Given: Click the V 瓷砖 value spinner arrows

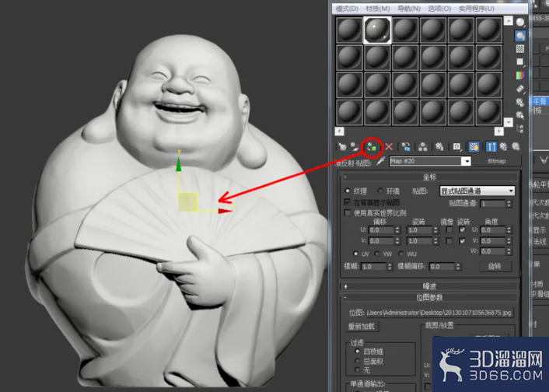Looking at the screenshot, I should click(435, 241).
